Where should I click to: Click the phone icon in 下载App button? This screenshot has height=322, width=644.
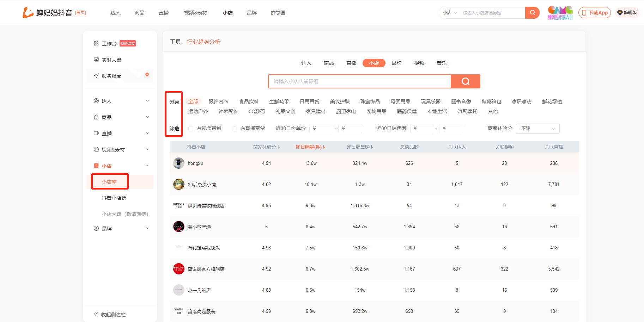[x=584, y=13]
